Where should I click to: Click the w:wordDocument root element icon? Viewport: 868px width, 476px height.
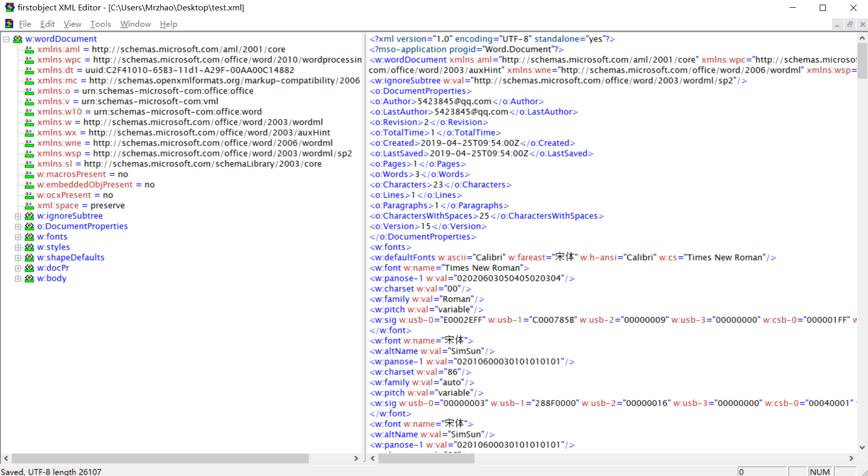point(18,39)
